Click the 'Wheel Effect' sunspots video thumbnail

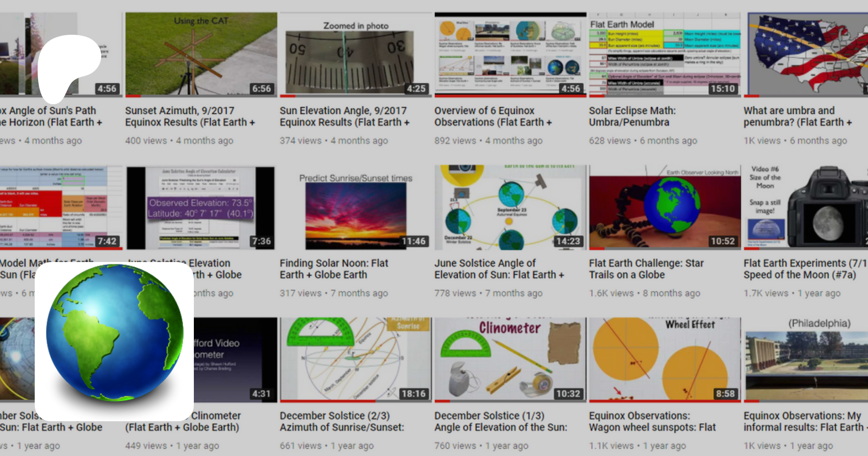(665, 359)
